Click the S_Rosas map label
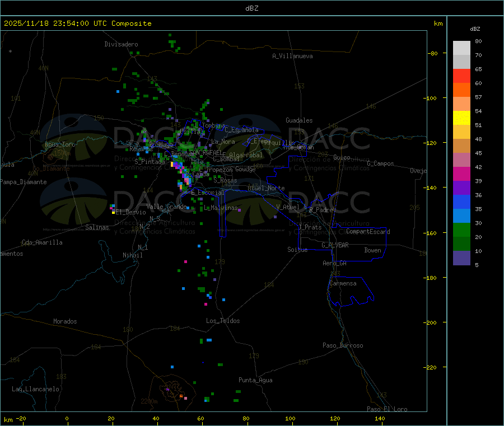The width and height of the screenshot is (504, 426). 225,181
